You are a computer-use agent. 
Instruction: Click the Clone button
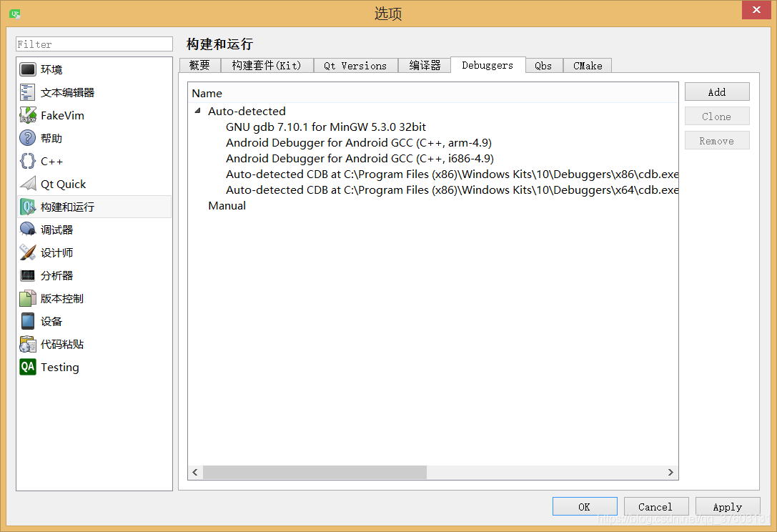(x=717, y=116)
